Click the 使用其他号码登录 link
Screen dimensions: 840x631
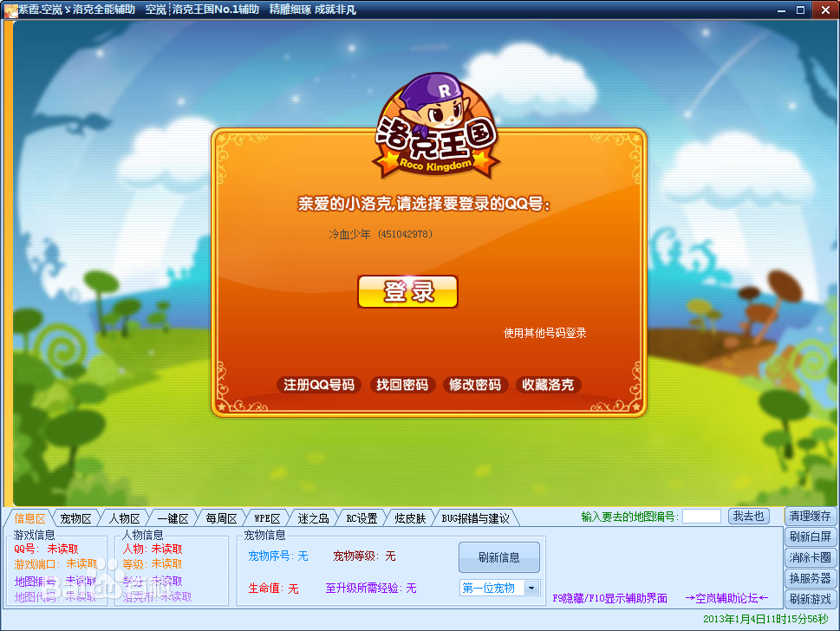pyautogui.click(x=544, y=333)
